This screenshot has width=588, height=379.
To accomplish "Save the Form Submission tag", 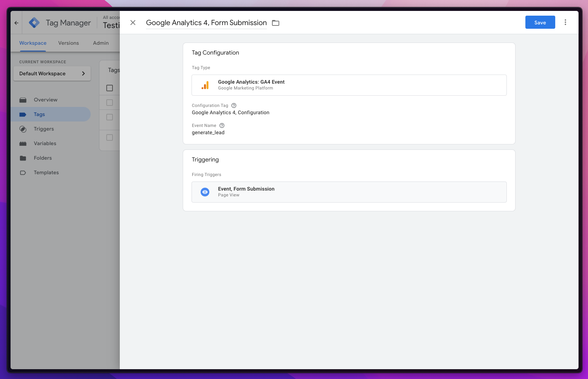I will click(540, 22).
